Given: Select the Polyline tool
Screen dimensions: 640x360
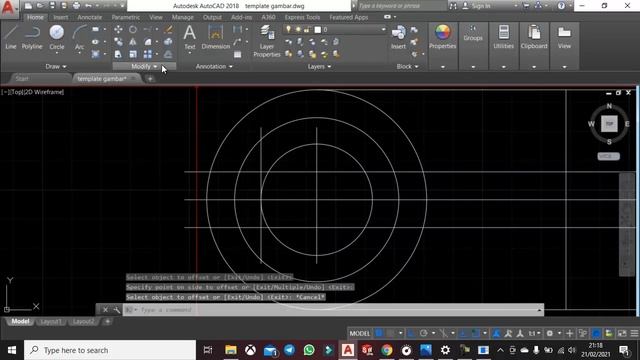Looking at the screenshot, I should point(32,37).
